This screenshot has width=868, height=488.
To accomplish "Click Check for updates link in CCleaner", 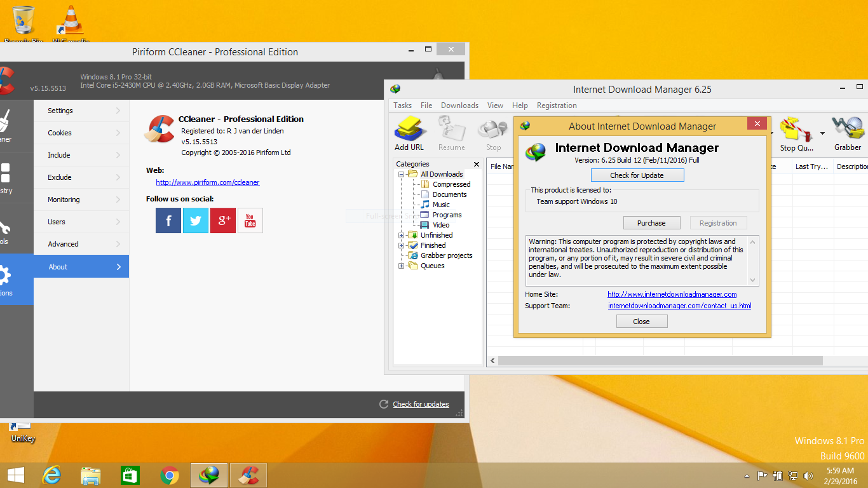I will click(421, 404).
